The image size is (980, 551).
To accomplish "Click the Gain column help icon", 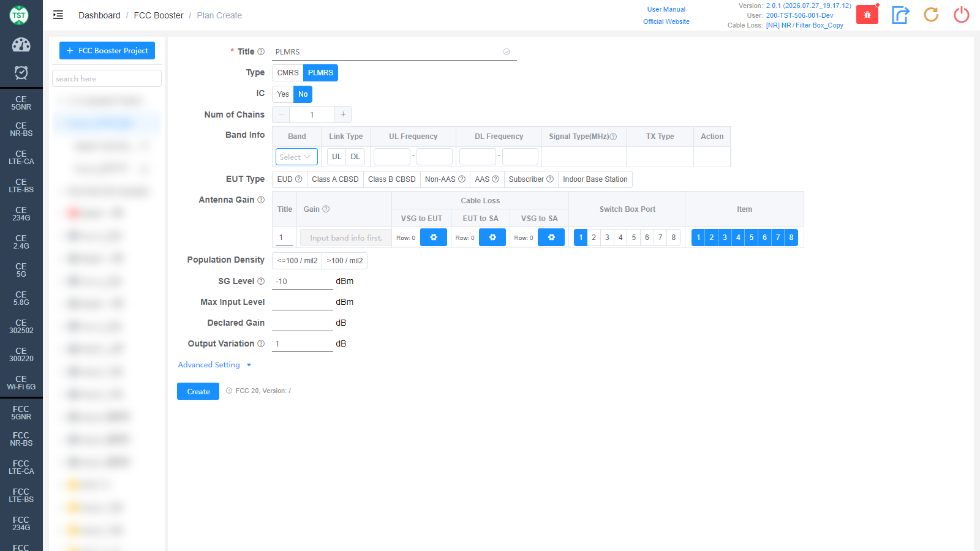I will [x=326, y=209].
